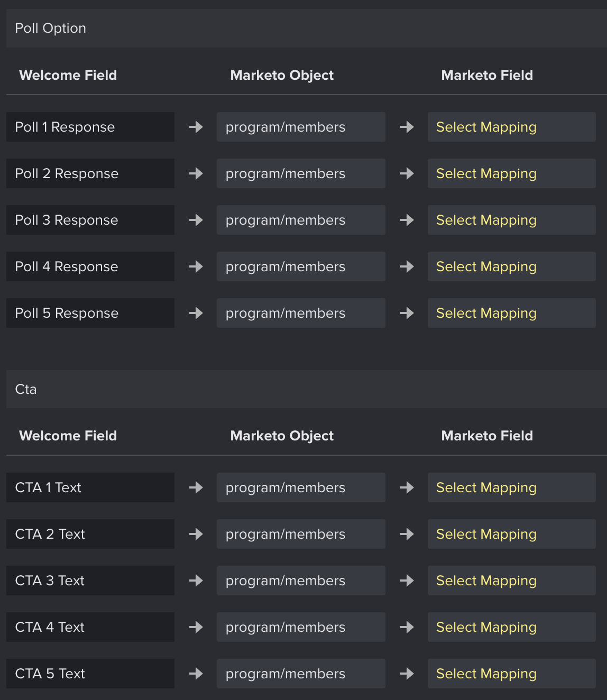Click program/members object in Poll 2 Response row
The image size is (607, 700).
point(301,173)
